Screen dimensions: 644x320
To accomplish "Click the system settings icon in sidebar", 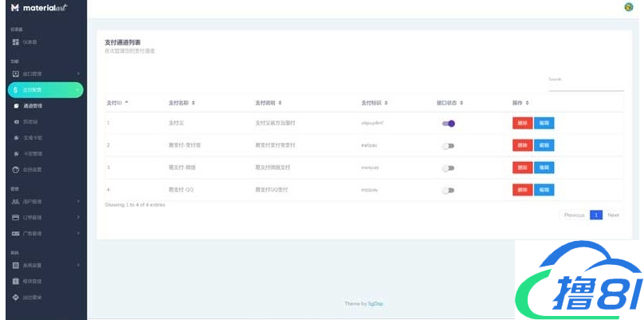I will [15, 265].
